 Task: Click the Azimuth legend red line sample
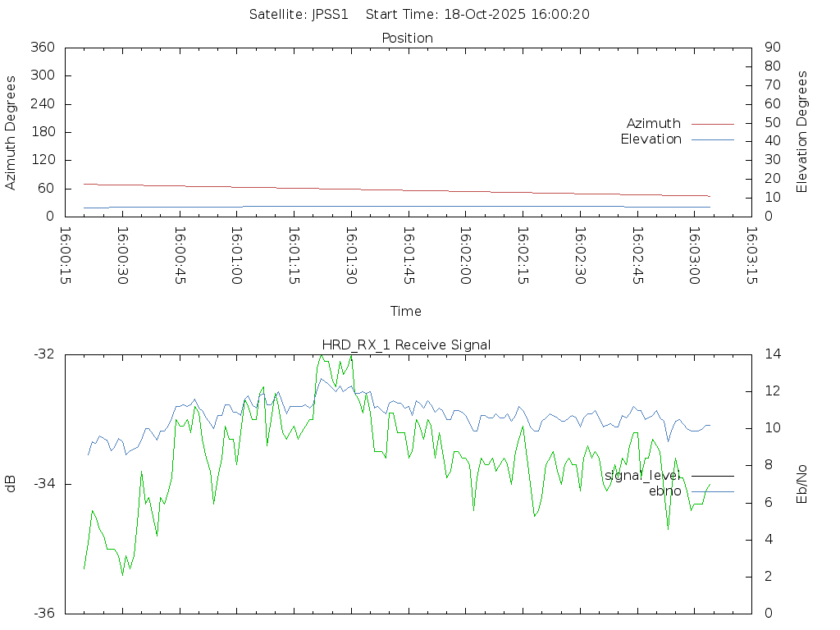pos(712,124)
